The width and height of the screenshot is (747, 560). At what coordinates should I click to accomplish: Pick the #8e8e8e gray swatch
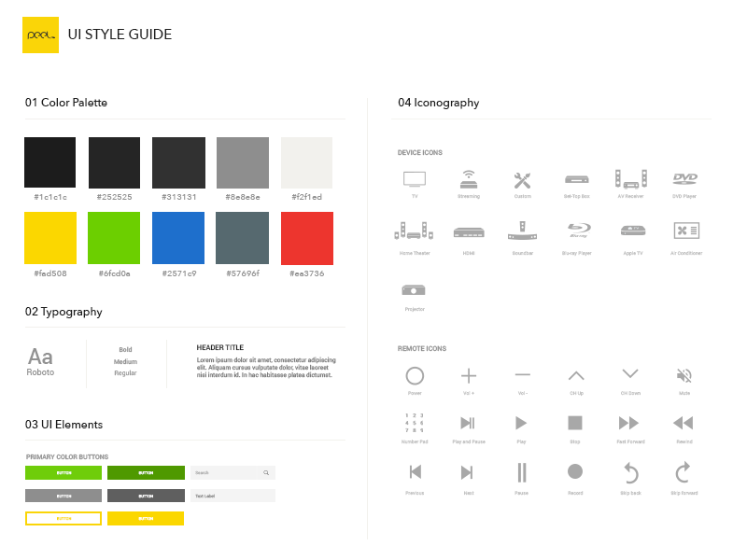click(x=243, y=162)
